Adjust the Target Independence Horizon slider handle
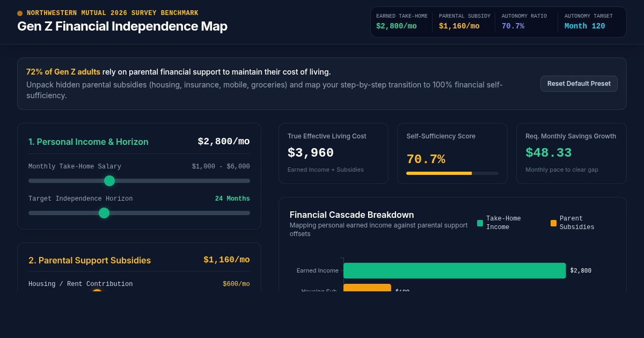Image resolution: width=644 pixels, height=338 pixels. [x=104, y=213]
